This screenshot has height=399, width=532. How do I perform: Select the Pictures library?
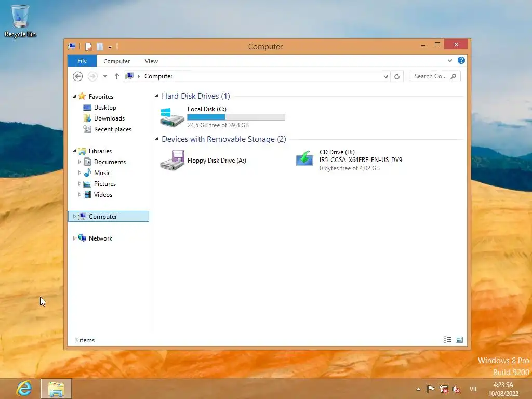(105, 183)
